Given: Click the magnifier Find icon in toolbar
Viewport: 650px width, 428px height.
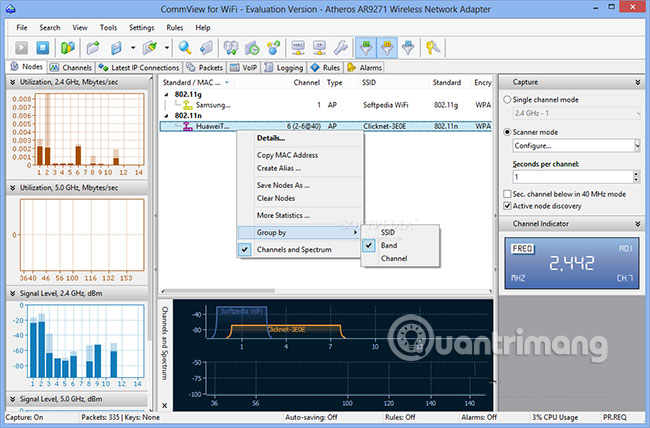Looking at the screenshot, I should 186,47.
